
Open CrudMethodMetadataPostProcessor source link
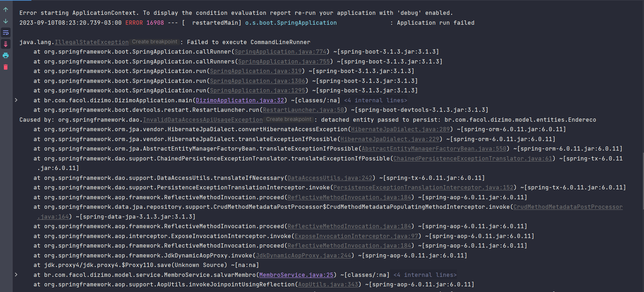(x=568, y=207)
